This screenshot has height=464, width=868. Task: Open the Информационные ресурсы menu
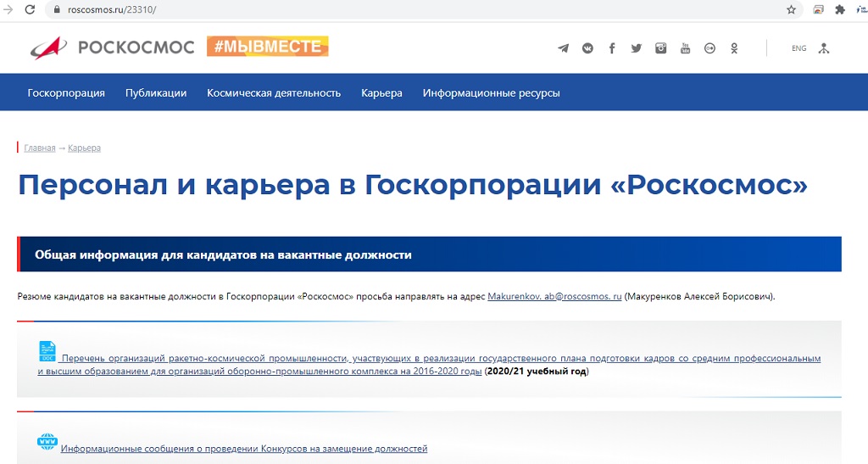492,93
